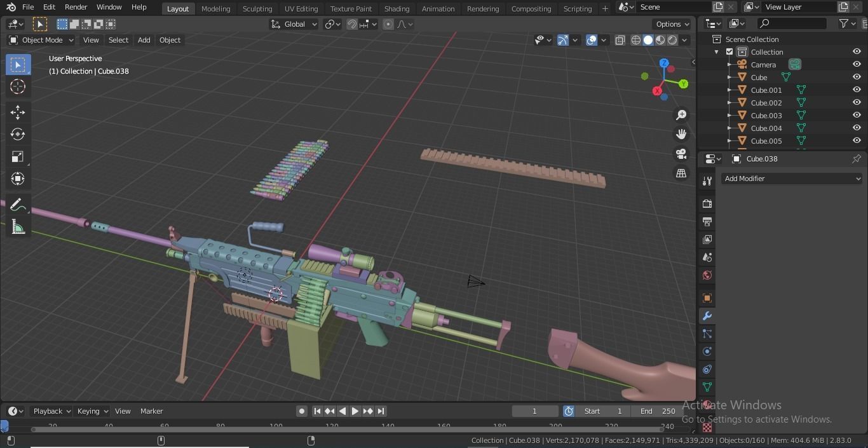Open the Playback dropdown
868x448 pixels.
tap(51, 411)
